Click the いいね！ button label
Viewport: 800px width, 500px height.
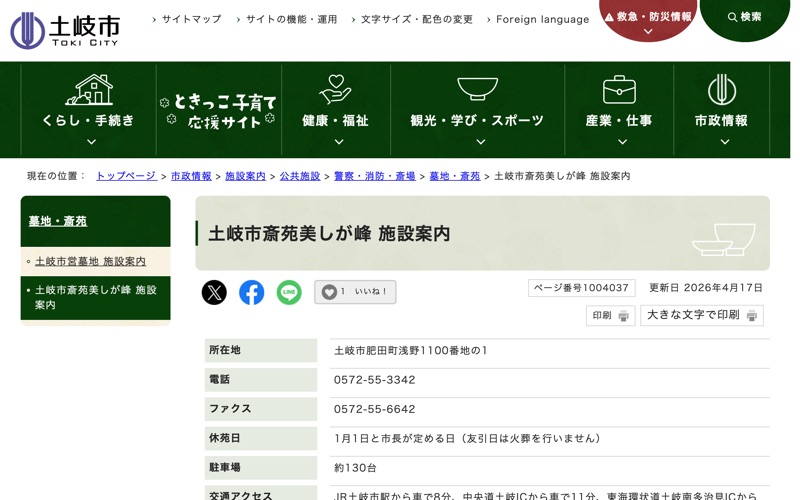(371, 291)
